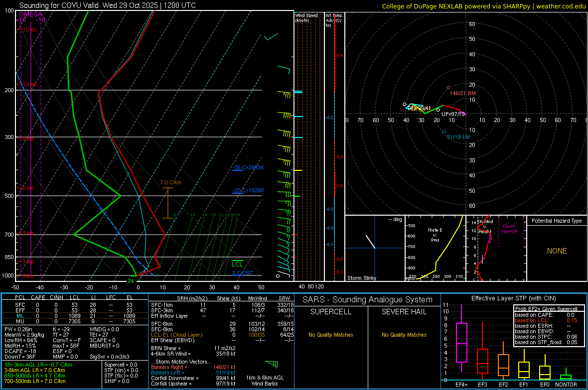Click the Wind Speed (knots) panel header
588x390 pixels.
tap(306, 17)
